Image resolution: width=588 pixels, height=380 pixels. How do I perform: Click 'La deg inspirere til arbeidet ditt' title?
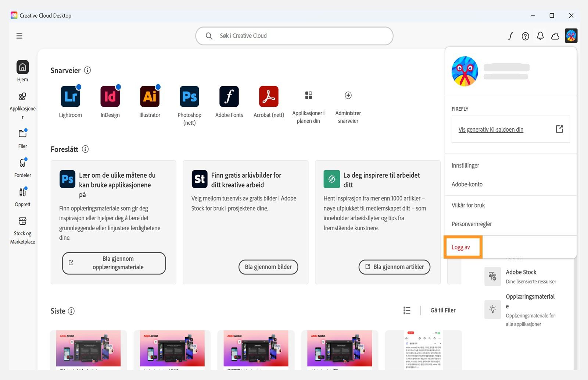(381, 180)
